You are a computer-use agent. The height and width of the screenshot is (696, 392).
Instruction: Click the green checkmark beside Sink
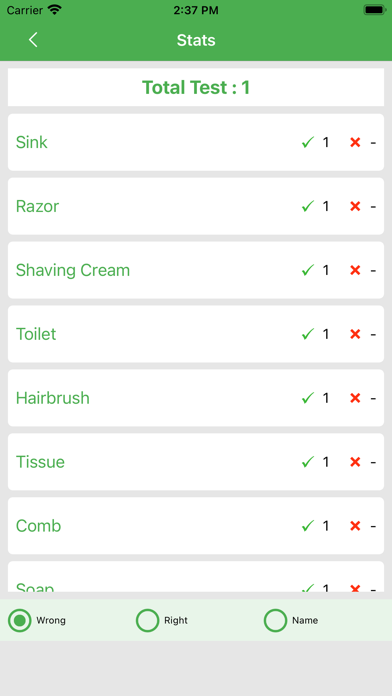(308, 142)
